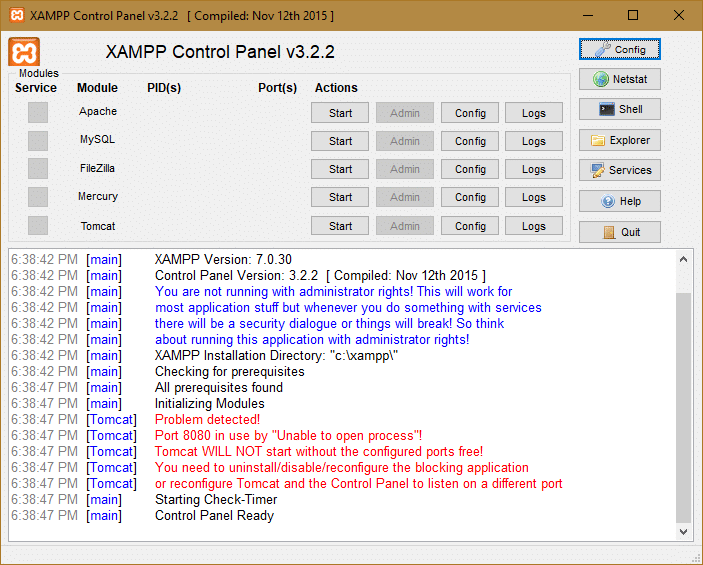Click the PID(s) column header
The height and width of the screenshot is (565, 703).
point(164,88)
